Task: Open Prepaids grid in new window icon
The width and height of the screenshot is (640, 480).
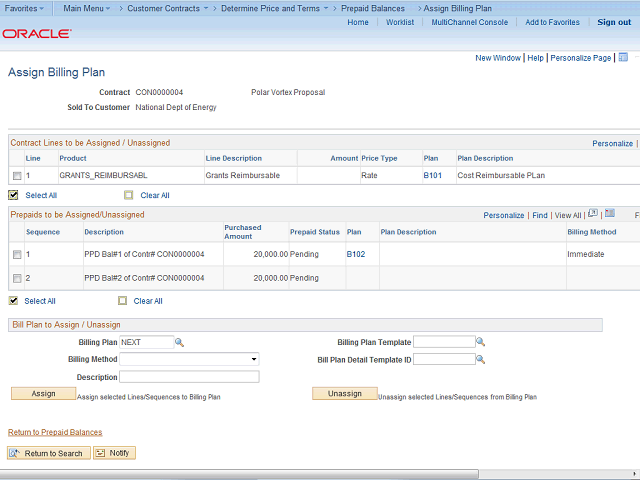Action: (593, 214)
